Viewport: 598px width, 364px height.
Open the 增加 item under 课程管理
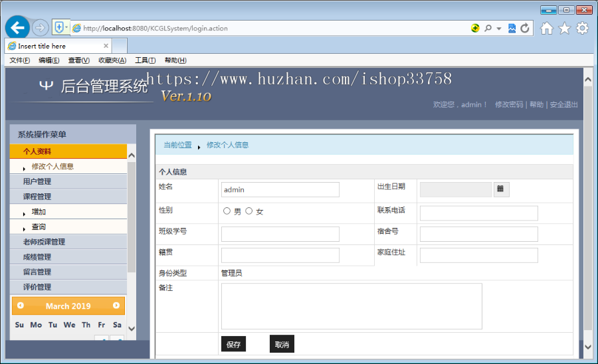click(39, 211)
